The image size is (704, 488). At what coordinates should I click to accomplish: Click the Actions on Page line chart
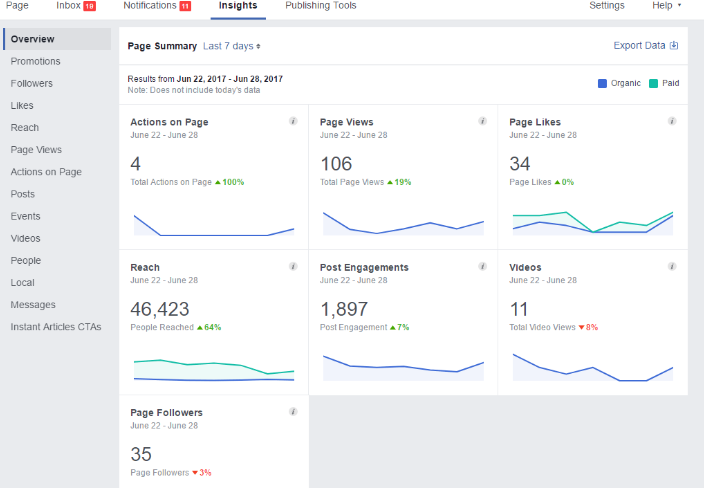214,225
